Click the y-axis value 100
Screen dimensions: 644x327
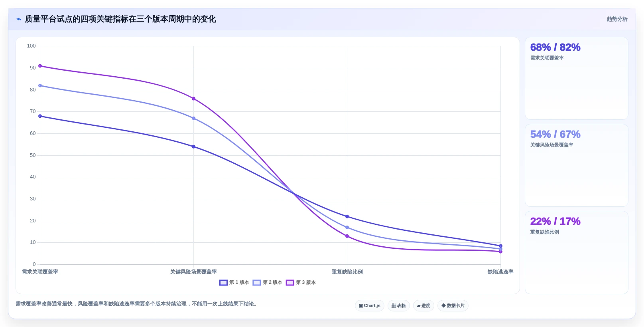click(x=31, y=46)
